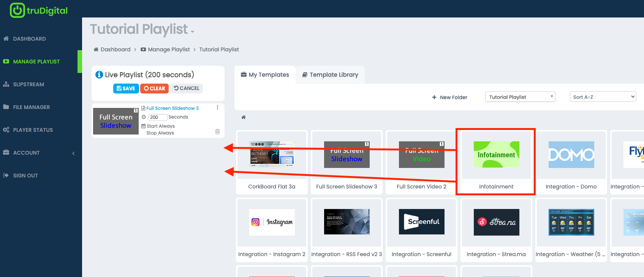
Task: Select the Integration - Strea.ma template
Action: point(496,230)
